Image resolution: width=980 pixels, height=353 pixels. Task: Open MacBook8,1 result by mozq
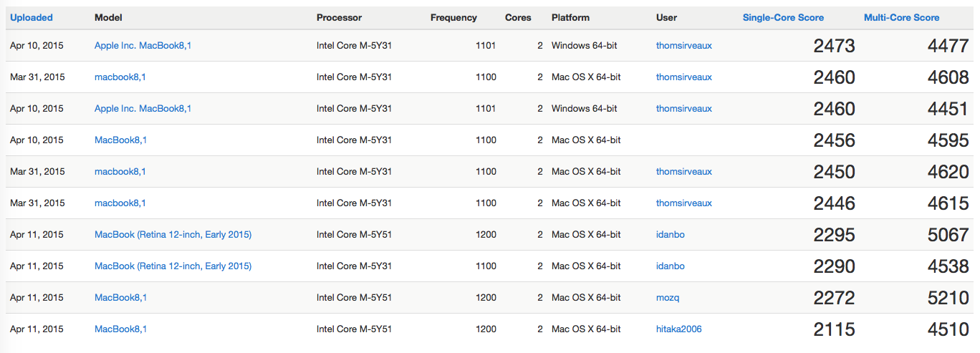[120, 297]
